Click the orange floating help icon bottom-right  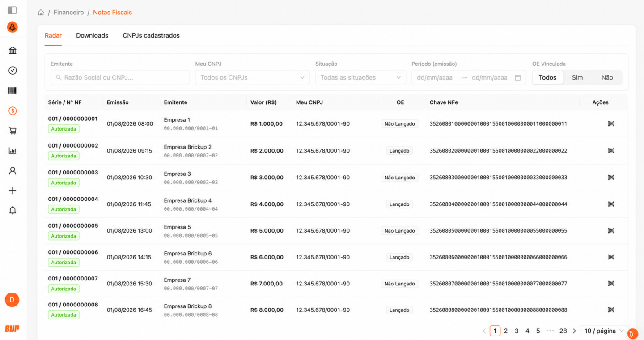[632, 334]
